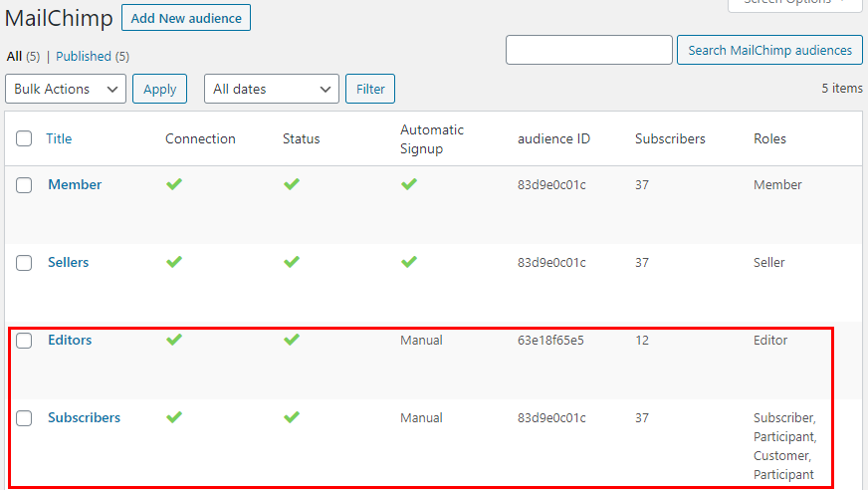The image size is (868, 490).
Task: Open the Member audience
Action: [x=75, y=184]
